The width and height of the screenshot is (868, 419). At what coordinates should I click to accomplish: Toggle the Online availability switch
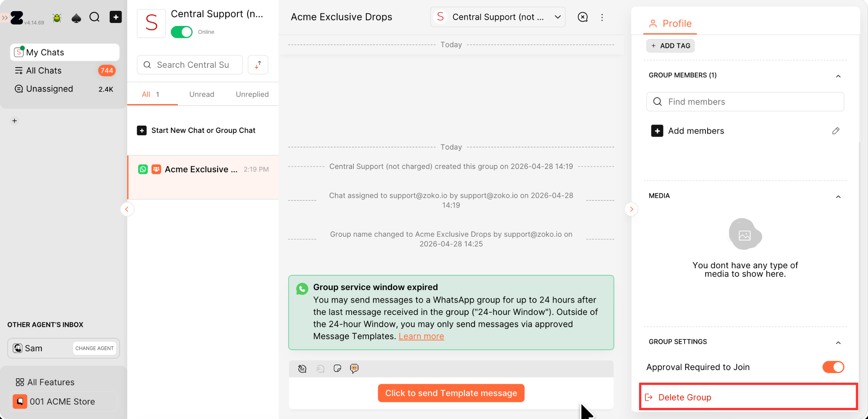coord(182,32)
